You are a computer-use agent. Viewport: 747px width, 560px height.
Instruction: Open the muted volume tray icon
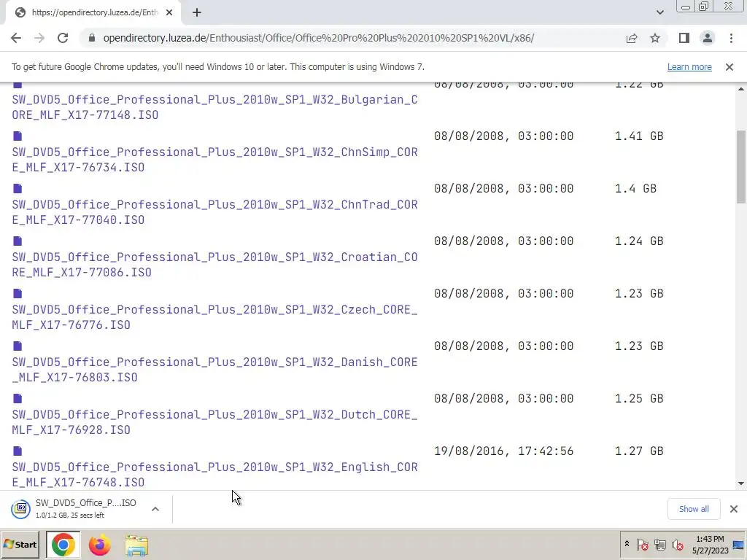(678, 544)
